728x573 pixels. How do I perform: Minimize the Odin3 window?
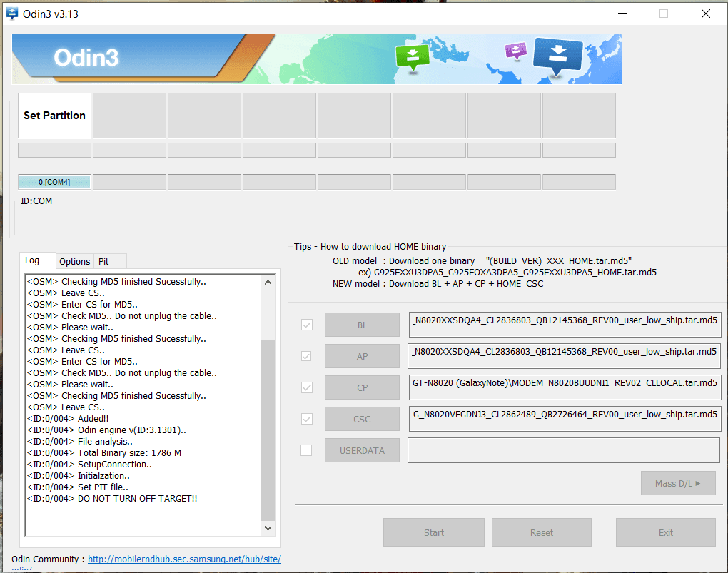click(622, 14)
